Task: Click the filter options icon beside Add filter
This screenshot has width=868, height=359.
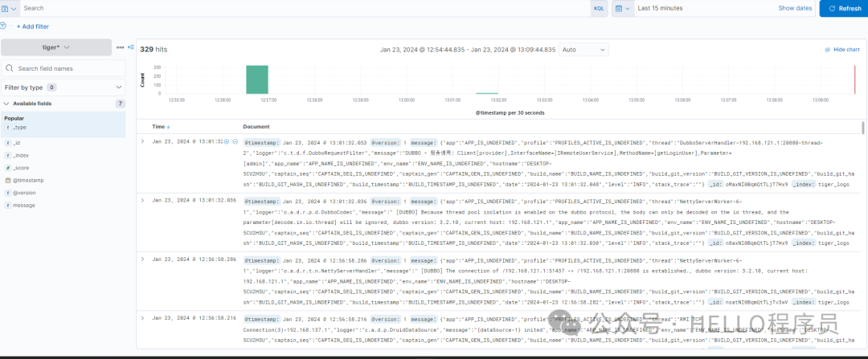Action: 3,26
